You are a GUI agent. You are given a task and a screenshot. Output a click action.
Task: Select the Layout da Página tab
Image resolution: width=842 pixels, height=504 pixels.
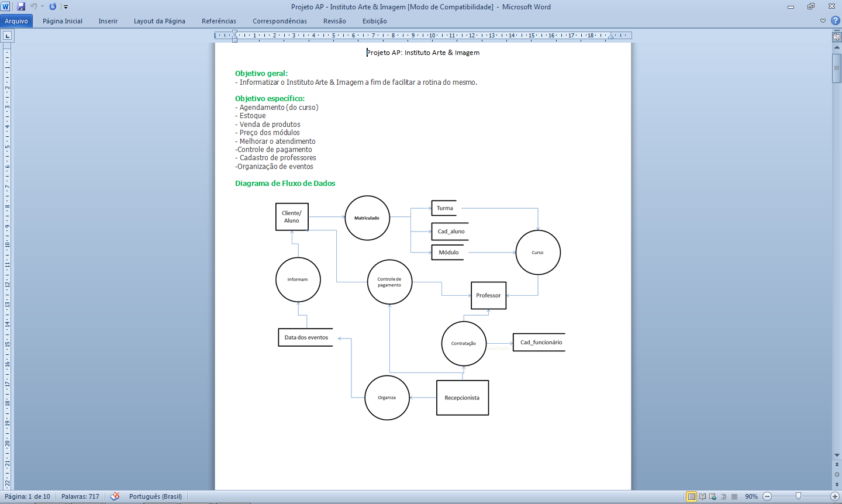pyautogui.click(x=160, y=21)
